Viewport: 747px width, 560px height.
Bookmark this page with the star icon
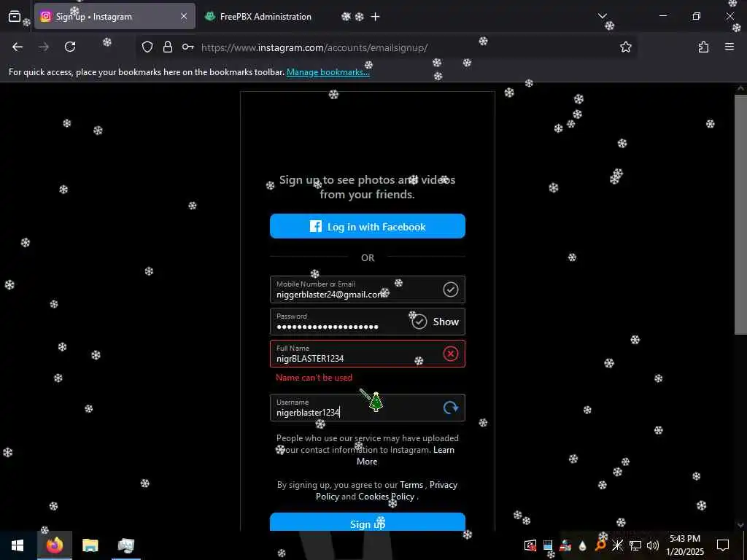tap(625, 47)
